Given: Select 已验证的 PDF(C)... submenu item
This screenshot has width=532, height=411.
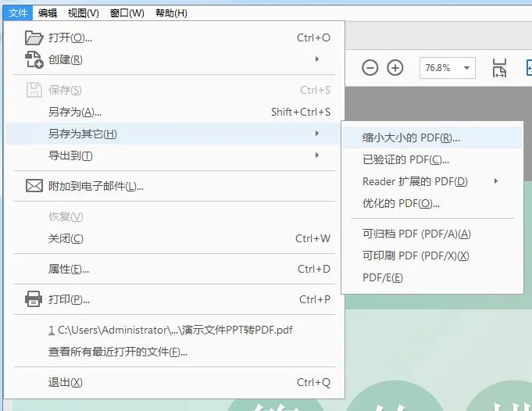Looking at the screenshot, I should pos(432,159).
